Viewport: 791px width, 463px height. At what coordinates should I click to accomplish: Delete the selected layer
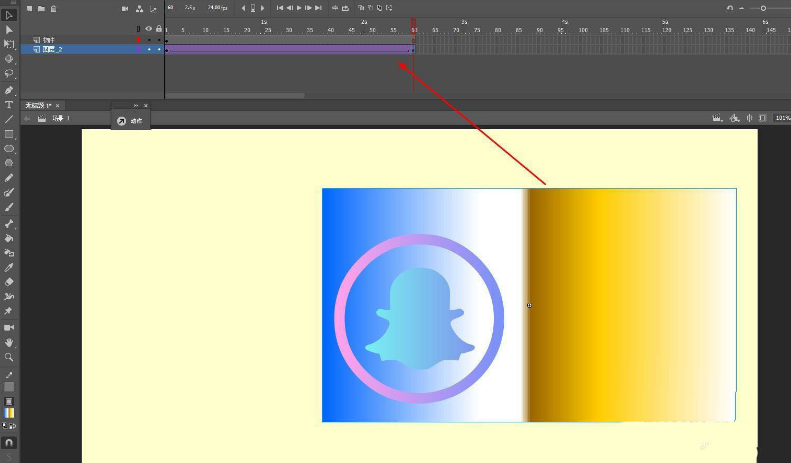(x=53, y=9)
